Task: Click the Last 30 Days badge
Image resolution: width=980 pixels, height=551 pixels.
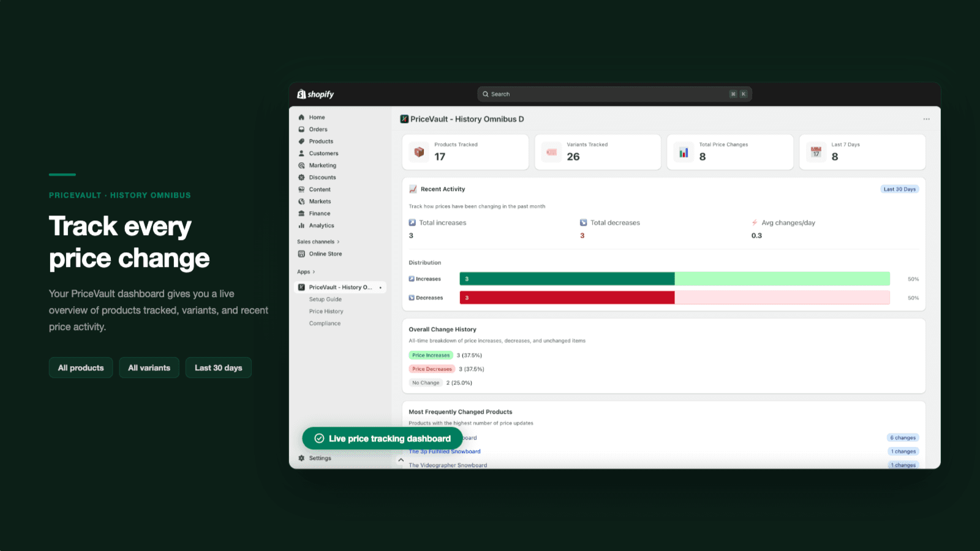Action: 899,189
